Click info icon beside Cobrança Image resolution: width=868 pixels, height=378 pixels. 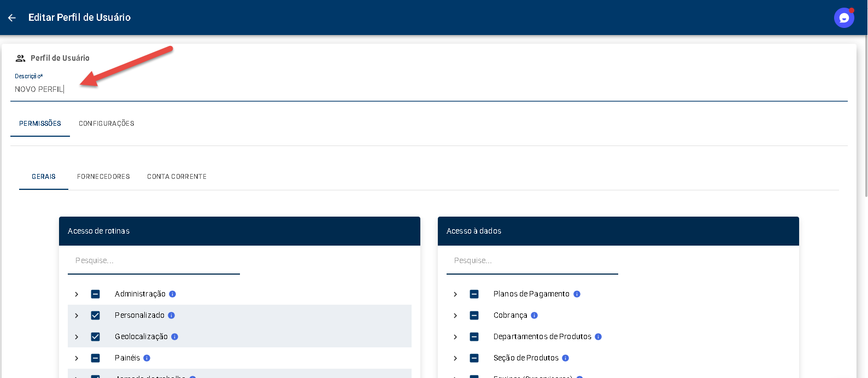[535, 316]
